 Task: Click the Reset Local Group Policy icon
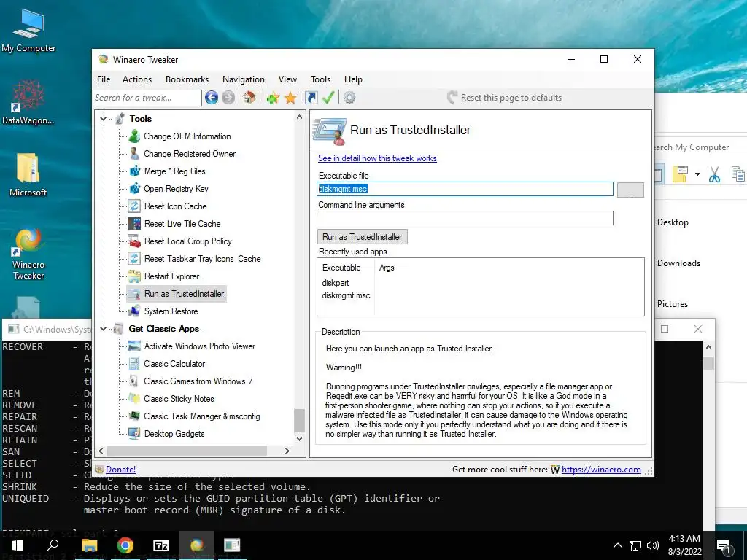coord(134,241)
